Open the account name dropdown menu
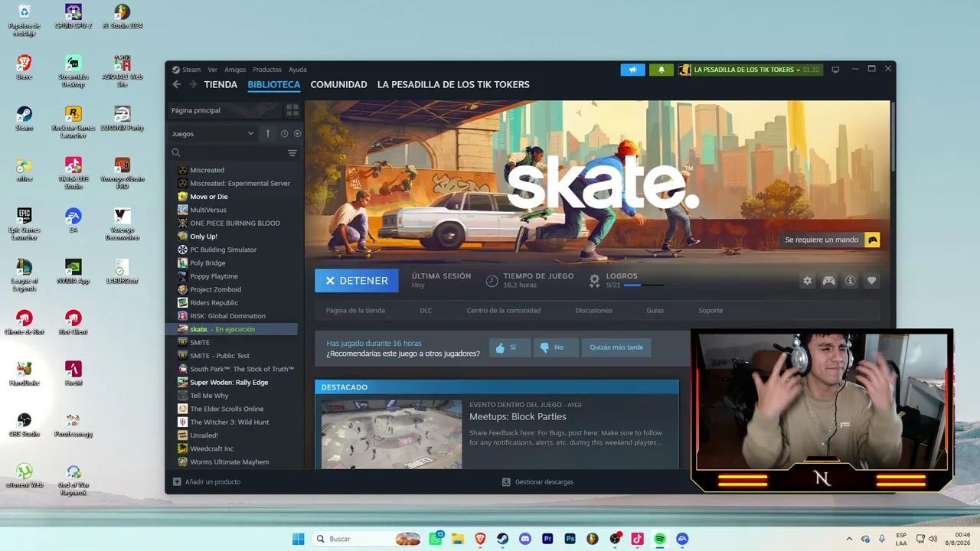Screen dimensions: 980x551 [x=749, y=70]
